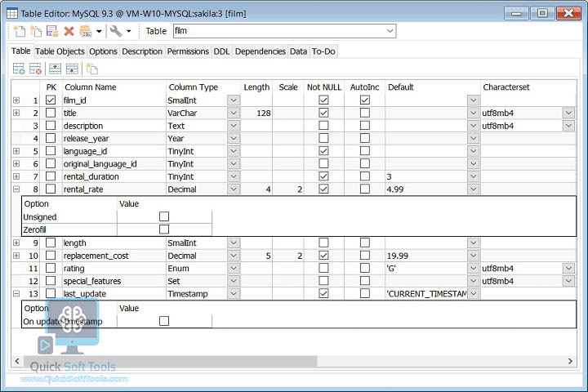588x392 pixels.
Task: Click the Length column header
Action: (256, 87)
